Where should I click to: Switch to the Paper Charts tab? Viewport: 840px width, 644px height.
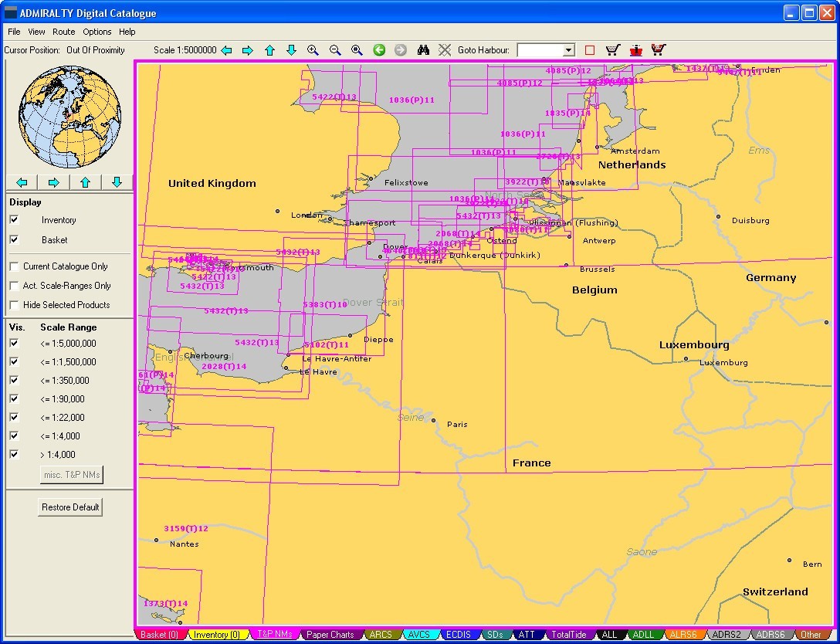click(330, 635)
